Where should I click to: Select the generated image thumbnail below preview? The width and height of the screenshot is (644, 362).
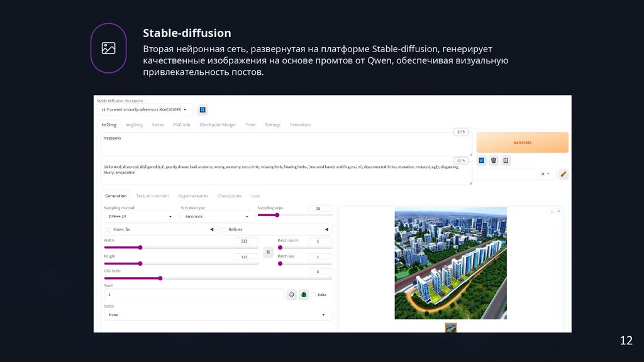451,327
